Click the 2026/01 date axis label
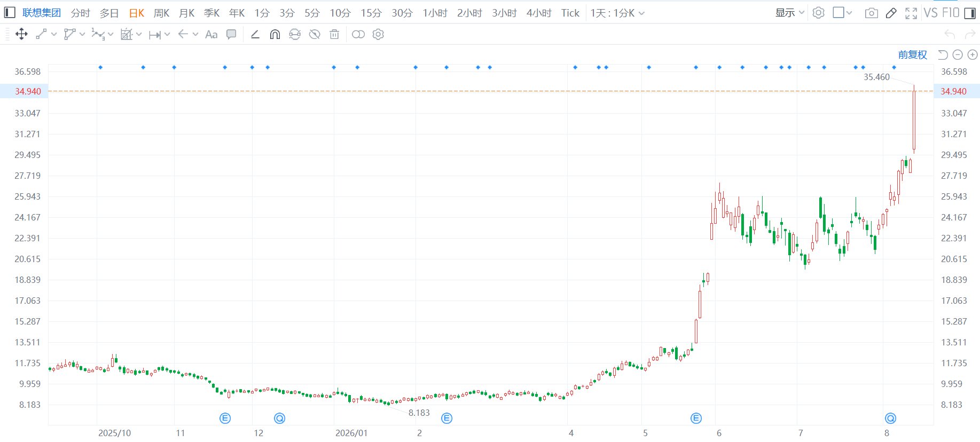This screenshot has width=980, height=442. coord(351,433)
